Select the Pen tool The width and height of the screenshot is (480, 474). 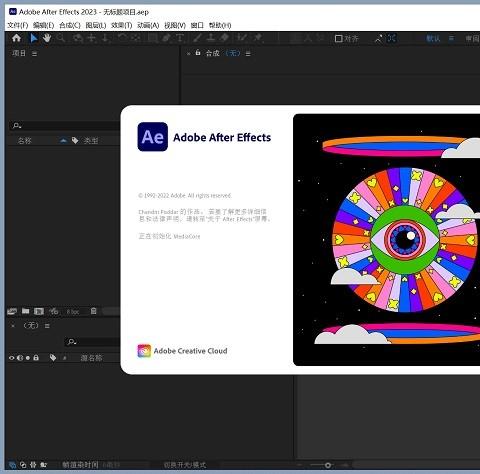click(166, 38)
